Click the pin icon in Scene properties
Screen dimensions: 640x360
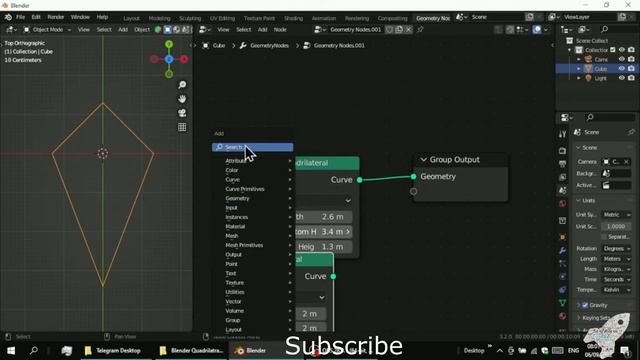click(x=631, y=132)
